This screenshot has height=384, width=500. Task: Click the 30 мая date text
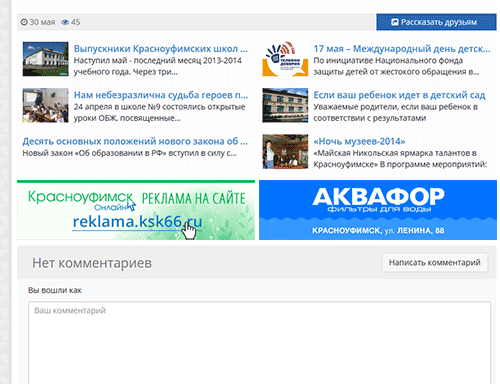point(42,22)
